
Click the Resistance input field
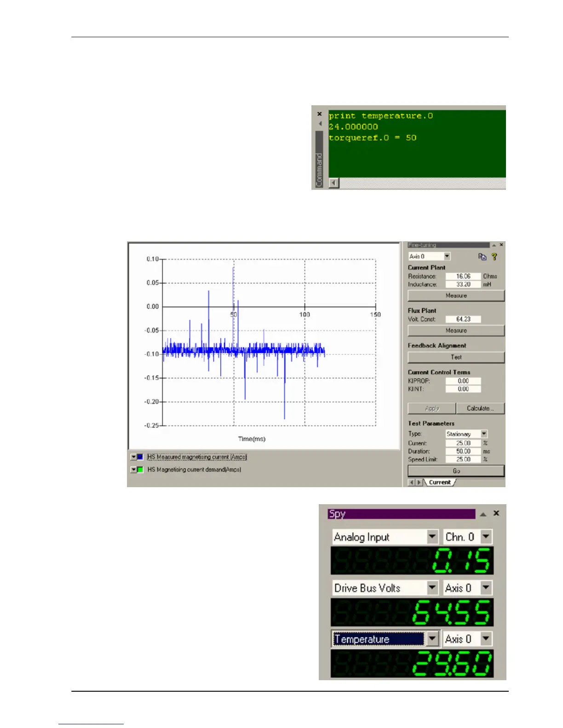click(x=463, y=276)
